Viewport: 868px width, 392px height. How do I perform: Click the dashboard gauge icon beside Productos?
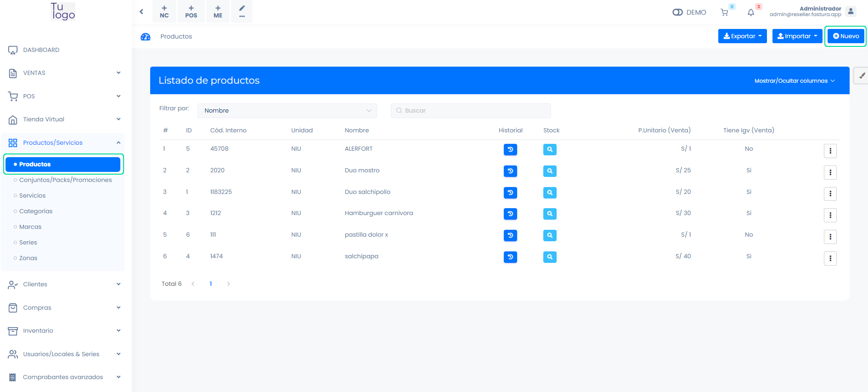click(146, 37)
